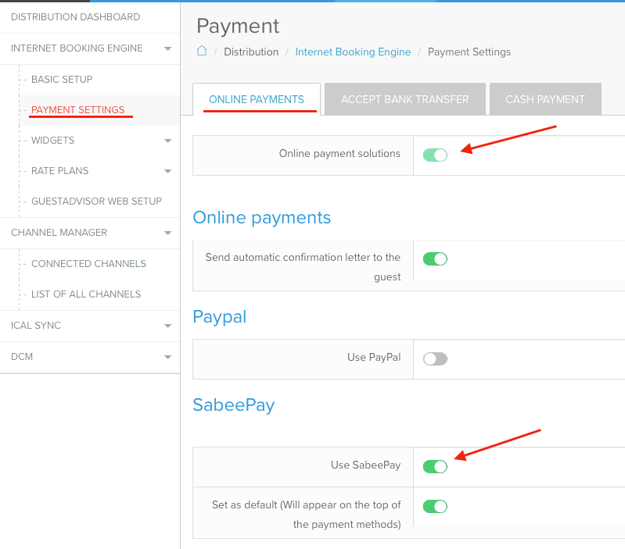This screenshot has height=549, width=625.
Task: Collapse the Internet Booking Engine section
Action: (167, 48)
